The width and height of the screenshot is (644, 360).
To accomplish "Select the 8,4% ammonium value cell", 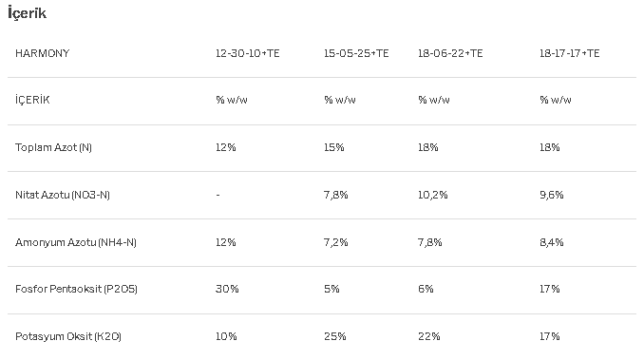I will pos(551,242).
